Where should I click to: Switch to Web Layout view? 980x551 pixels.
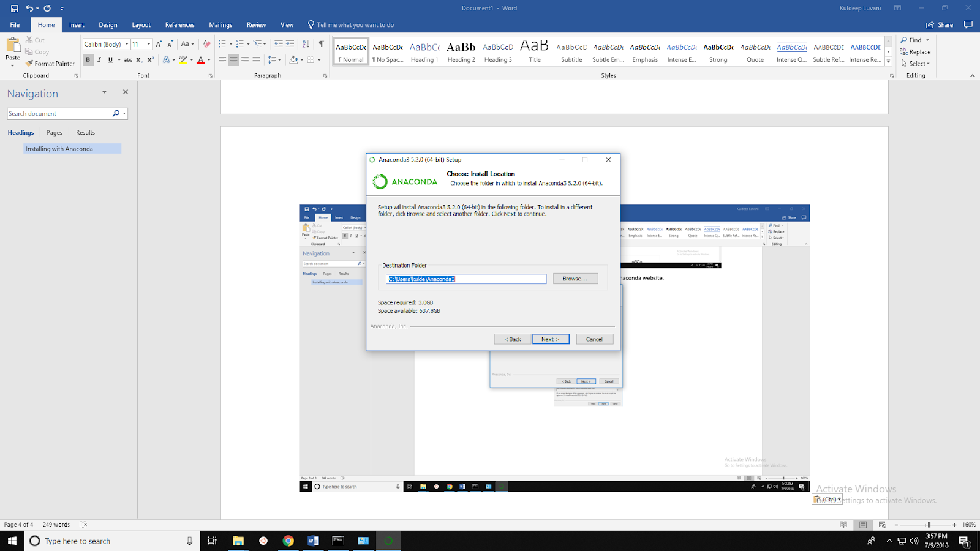(x=882, y=525)
